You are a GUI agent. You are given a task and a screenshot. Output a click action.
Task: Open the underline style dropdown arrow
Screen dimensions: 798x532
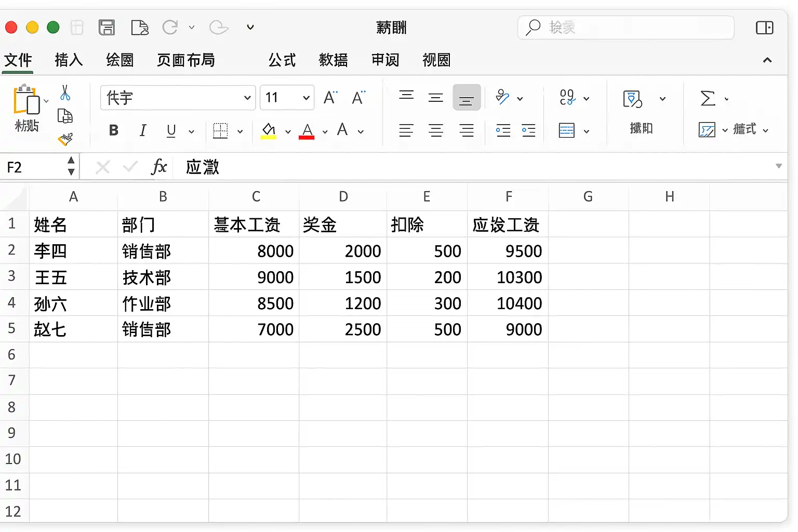click(x=191, y=131)
